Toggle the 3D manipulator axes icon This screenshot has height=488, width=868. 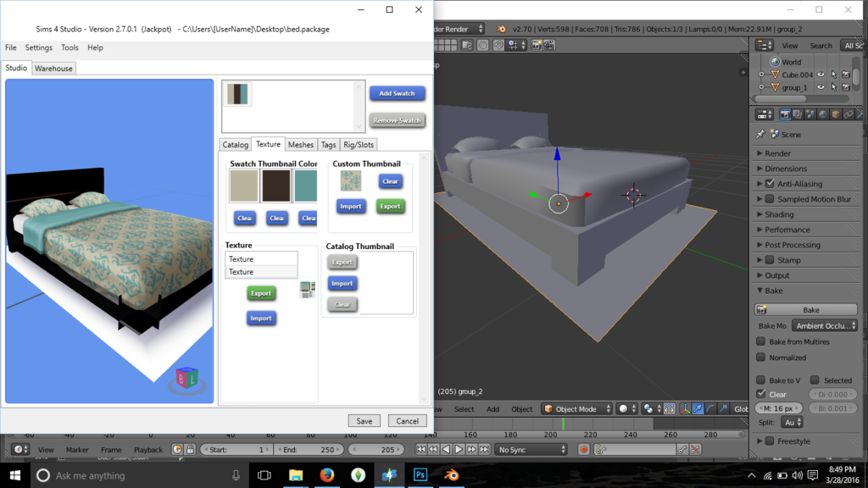685,409
